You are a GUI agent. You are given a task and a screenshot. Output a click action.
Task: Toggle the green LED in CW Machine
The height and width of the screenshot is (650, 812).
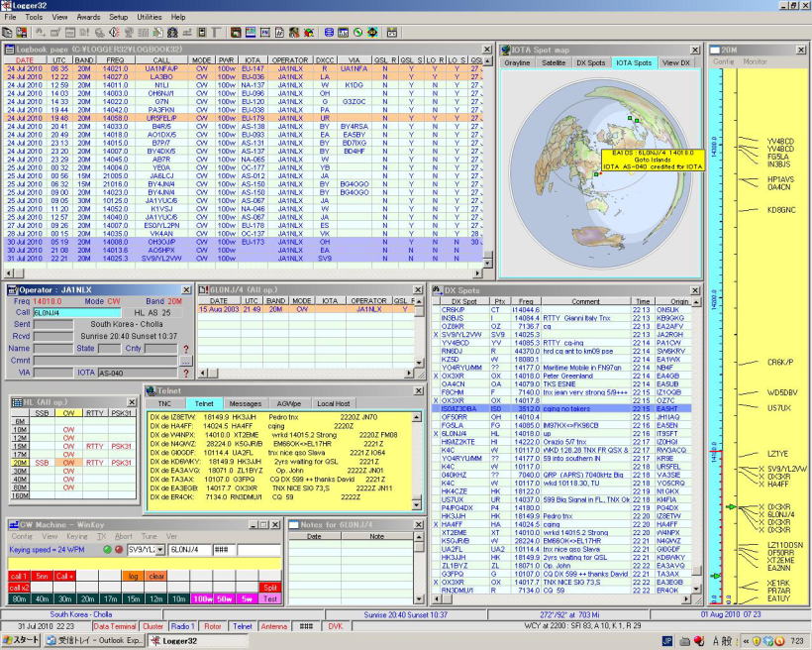click(107, 550)
